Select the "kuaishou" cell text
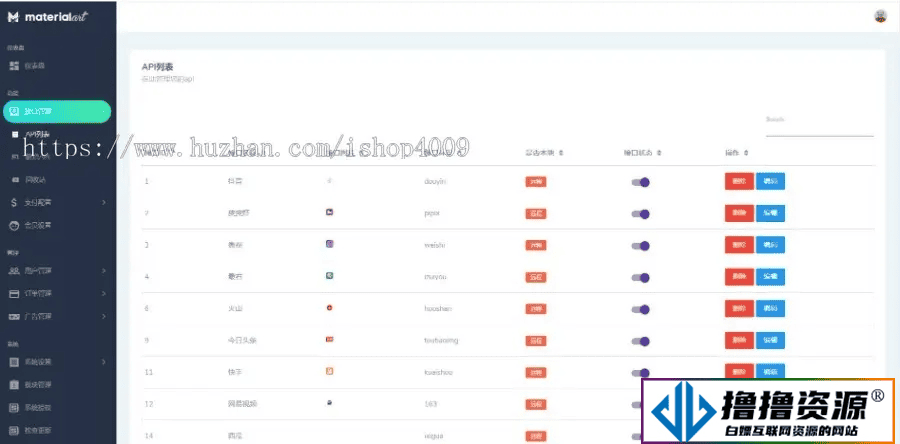 pos(439,372)
